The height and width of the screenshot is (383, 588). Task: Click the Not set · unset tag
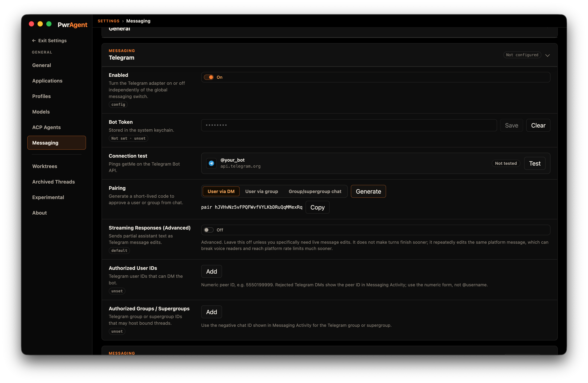click(x=128, y=138)
